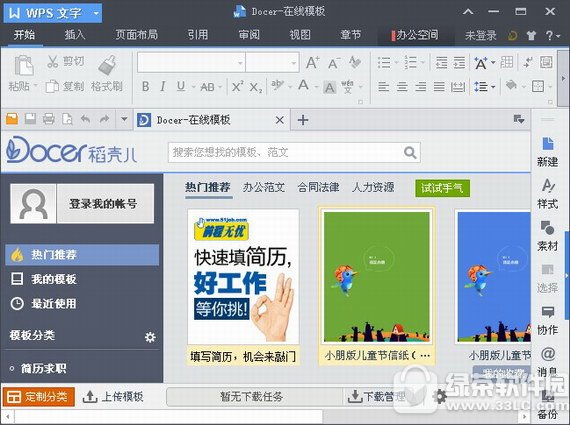Image resolution: width=570 pixels, height=425 pixels.
Task: Open the green 小朋版儿童节信纸 thumbnail
Action: [377, 277]
